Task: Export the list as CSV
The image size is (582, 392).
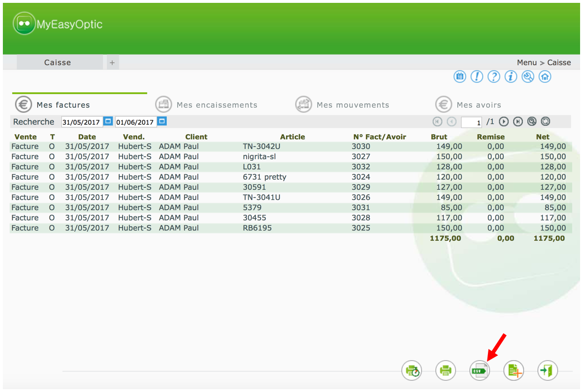Action: pyautogui.click(x=480, y=370)
